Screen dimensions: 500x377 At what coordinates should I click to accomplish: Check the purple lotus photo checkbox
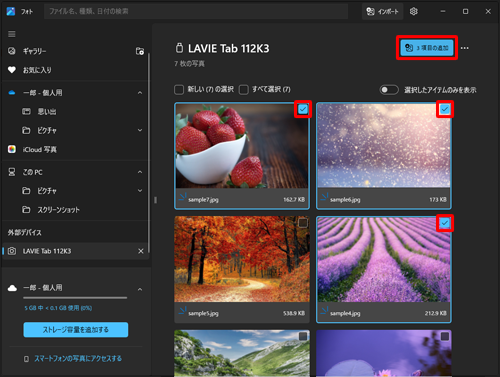point(445,336)
